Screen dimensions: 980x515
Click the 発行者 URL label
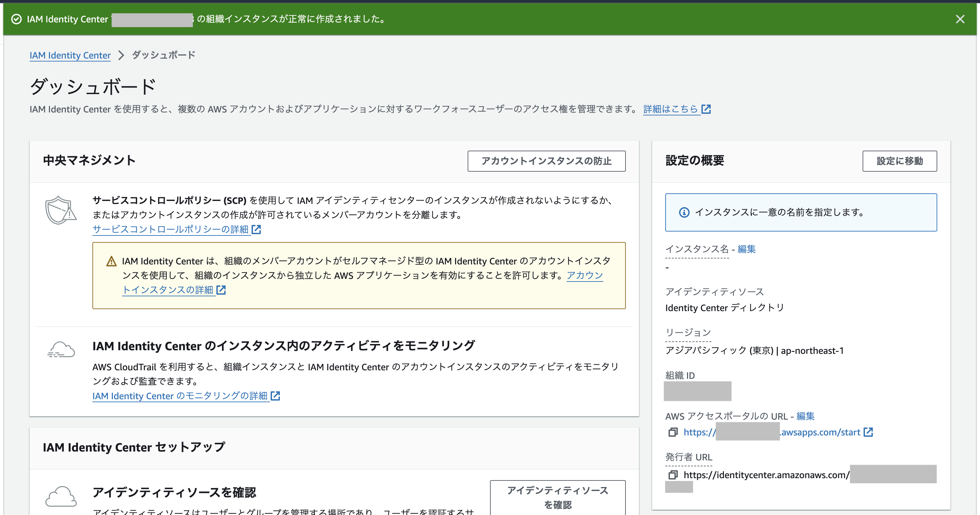[689, 457]
